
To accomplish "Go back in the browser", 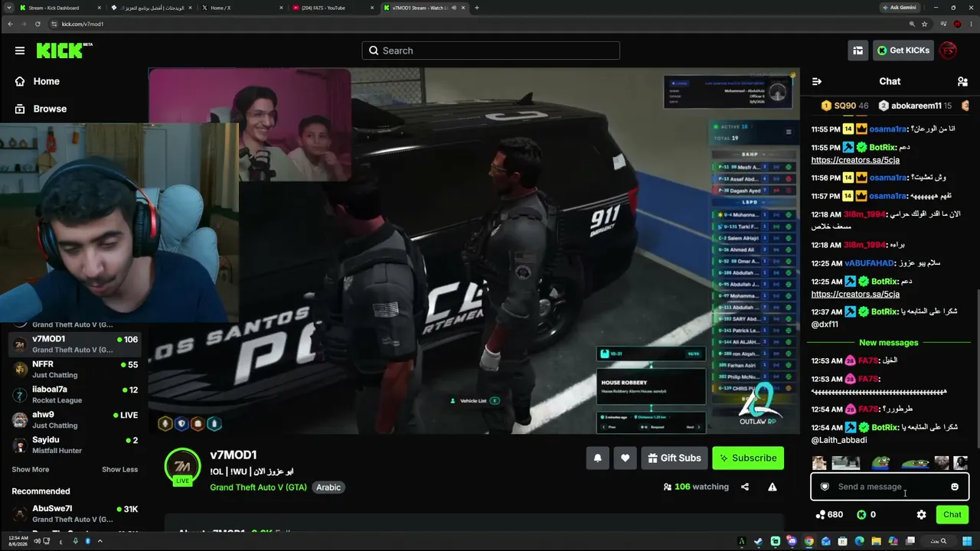I will [x=10, y=24].
